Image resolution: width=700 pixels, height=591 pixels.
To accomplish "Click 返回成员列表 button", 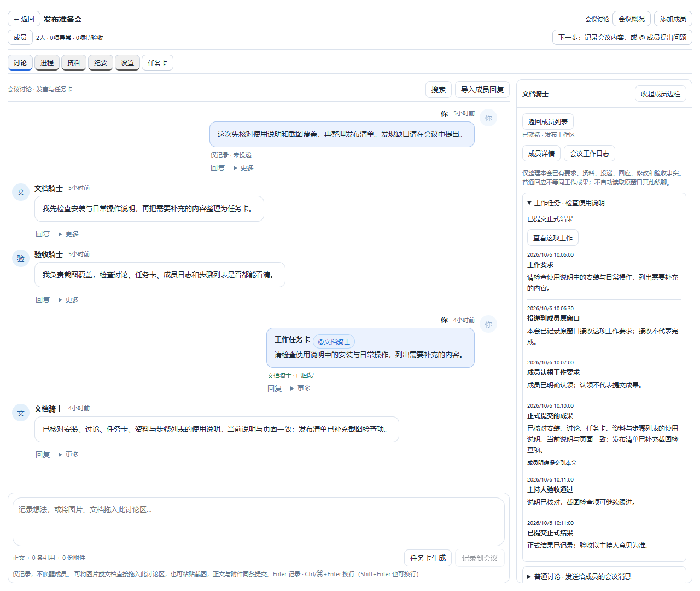I will tap(548, 121).
